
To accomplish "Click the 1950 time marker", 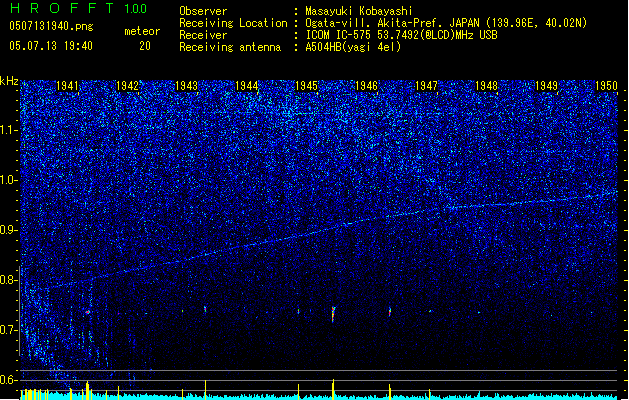I will [x=606, y=86].
